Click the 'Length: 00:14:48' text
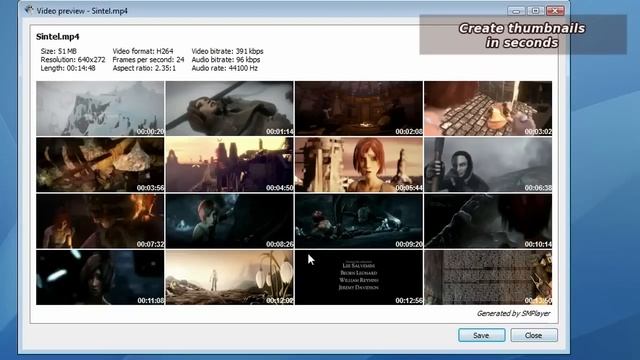 pos(68,68)
